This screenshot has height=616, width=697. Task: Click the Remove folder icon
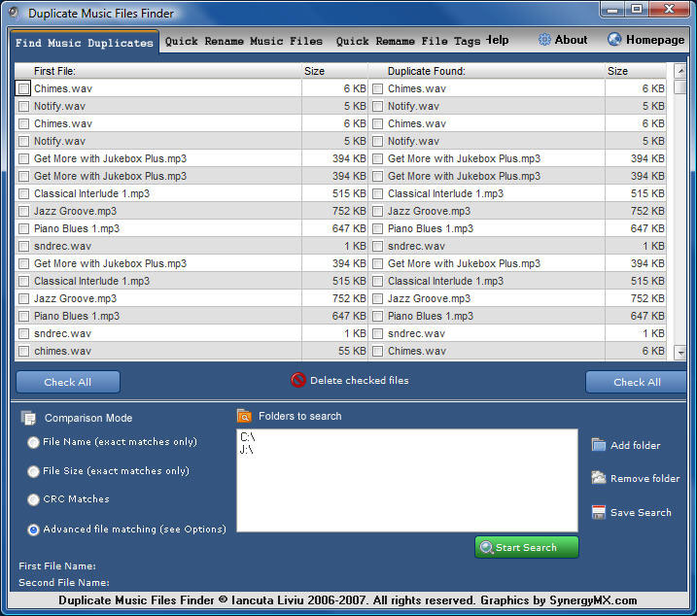598,477
